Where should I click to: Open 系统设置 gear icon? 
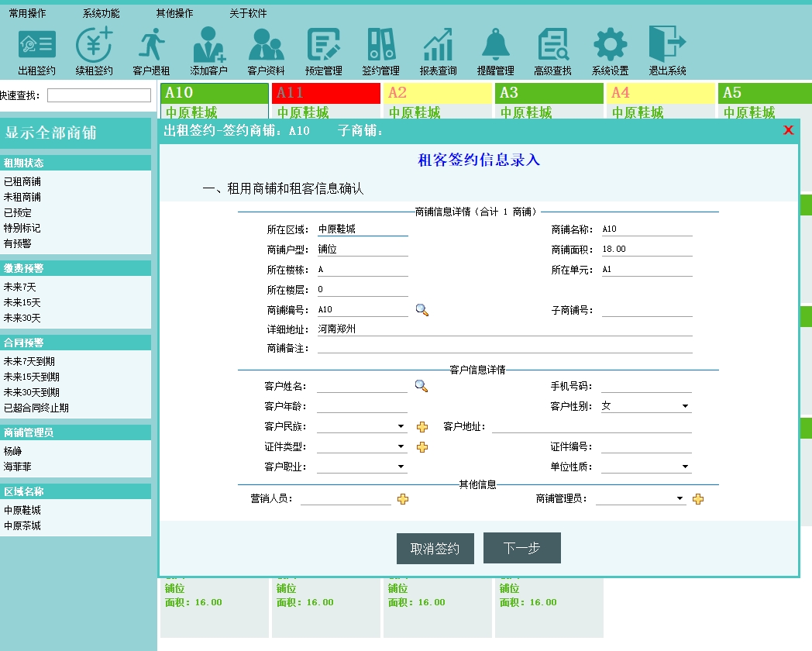click(x=610, y=45)
